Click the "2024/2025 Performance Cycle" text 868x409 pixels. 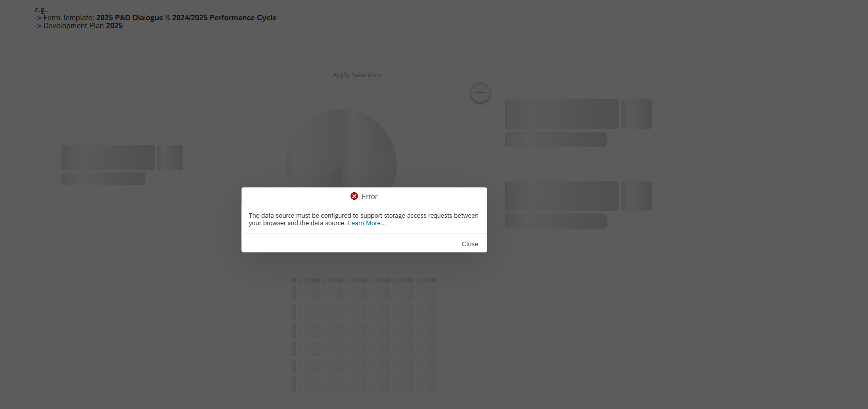point(224,18)
